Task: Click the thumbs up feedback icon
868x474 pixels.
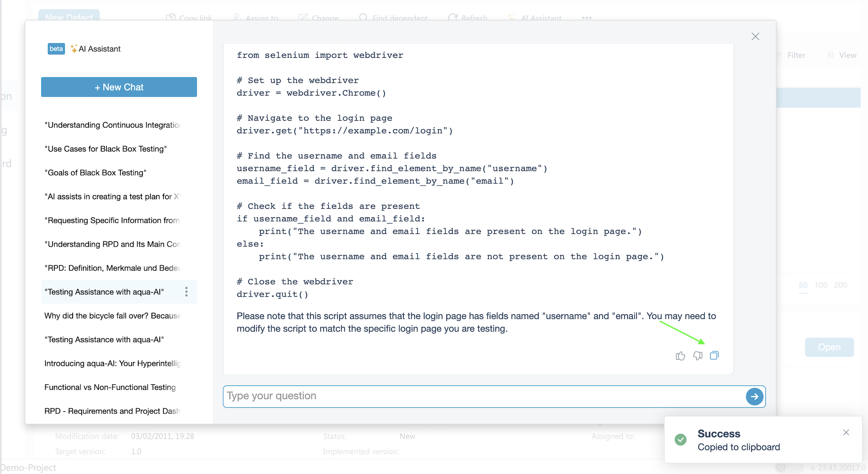Action: pyautogui.click(x=680, y=356)
